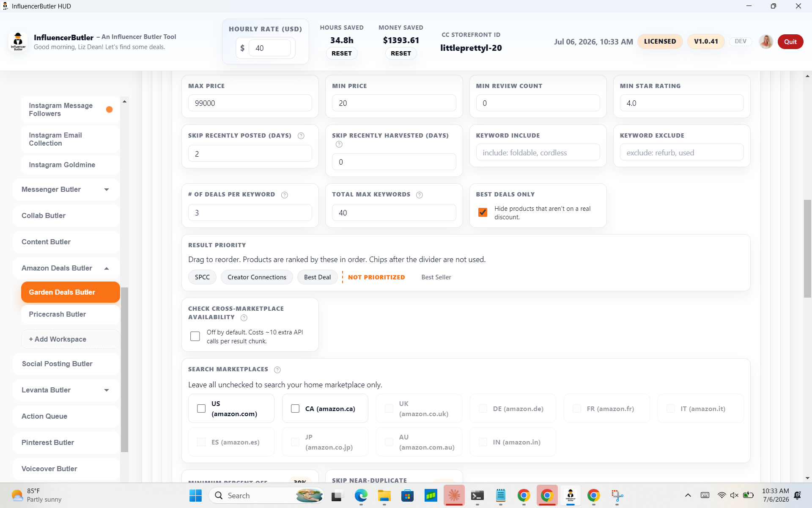Click the Min Star Rating field
This screenshot has width=812, height=508.
(681, 103)
